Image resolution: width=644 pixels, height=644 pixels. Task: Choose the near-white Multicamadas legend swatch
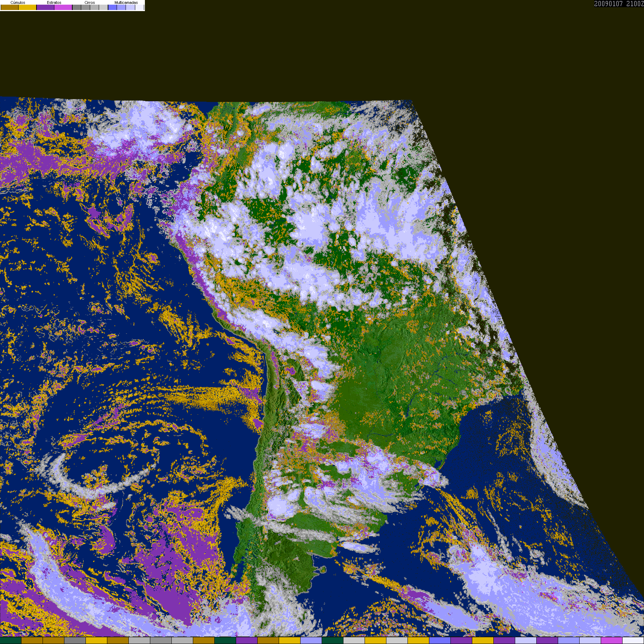pos(139,8)
